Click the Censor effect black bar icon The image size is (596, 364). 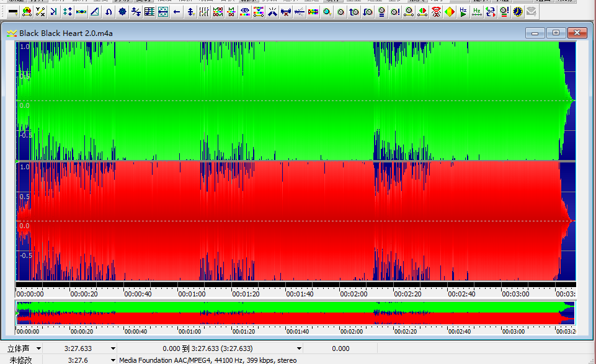(x=12, y=12)
